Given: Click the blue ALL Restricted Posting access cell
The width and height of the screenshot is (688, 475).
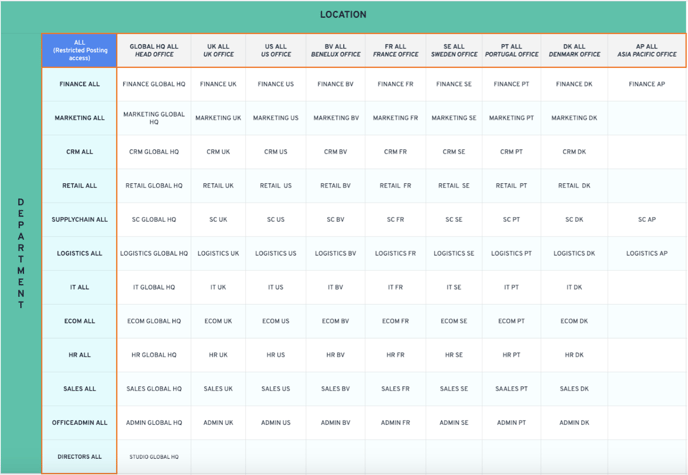Looking at the screenshot, I should point(79,51).
